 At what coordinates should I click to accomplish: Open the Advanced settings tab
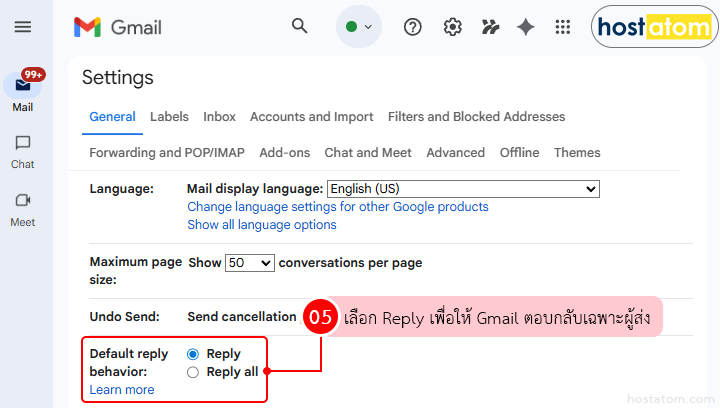click(455, 153)
